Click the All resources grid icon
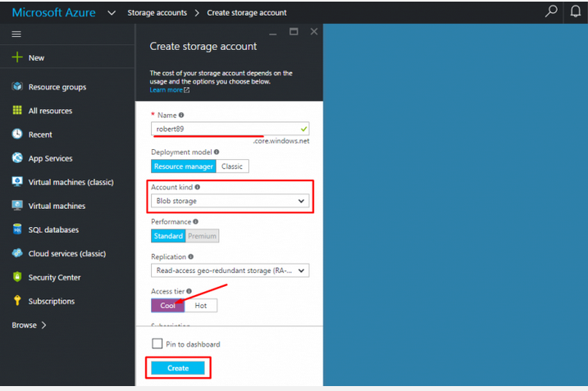This screenshot has width=588, height=391. coord(17,110)
